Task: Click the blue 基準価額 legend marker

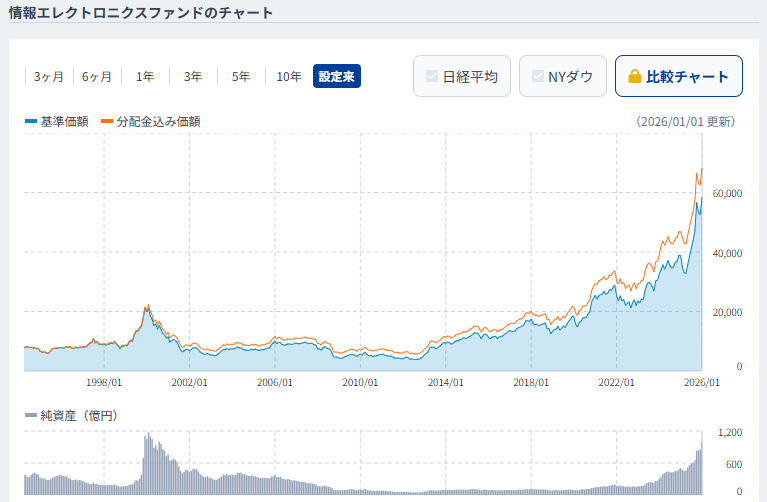Action: pyautogui.click(x=31, y=121)
